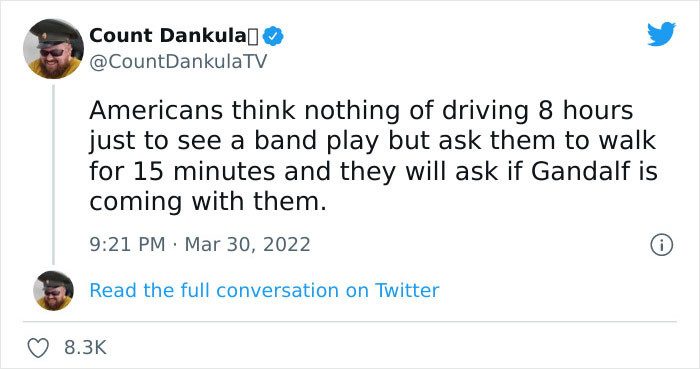700x369 pixels.
Task: Like the tweet with the heart icon
Action: pos(38,348)
